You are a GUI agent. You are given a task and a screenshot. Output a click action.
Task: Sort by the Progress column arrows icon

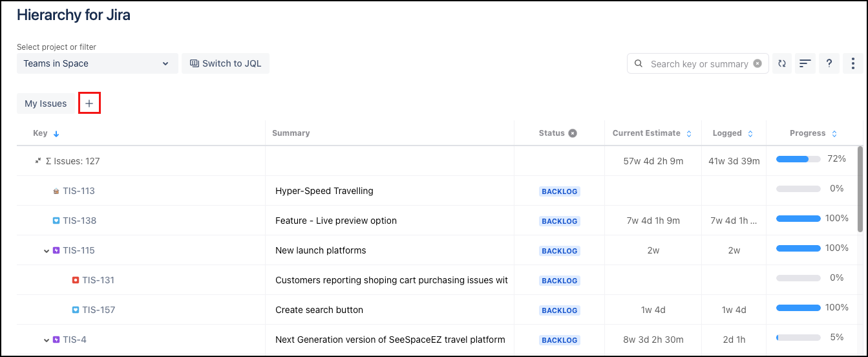[834, 134]
